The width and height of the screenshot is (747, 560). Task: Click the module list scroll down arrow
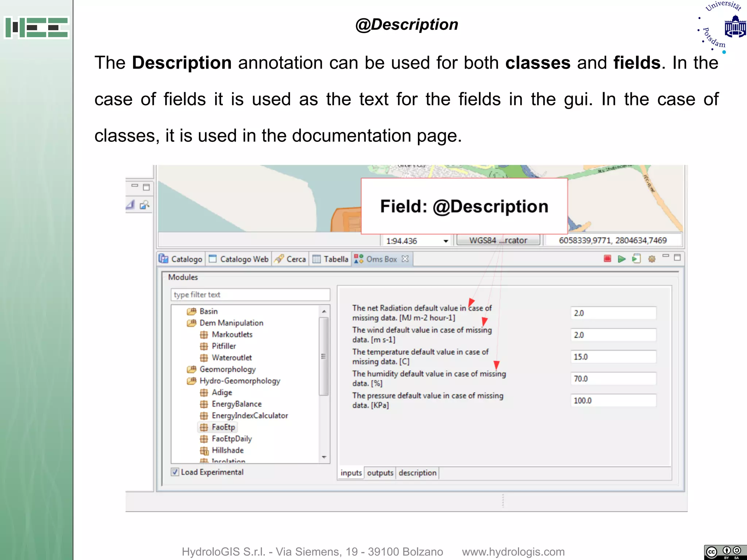pyautogui.click(x=324, y=457)
